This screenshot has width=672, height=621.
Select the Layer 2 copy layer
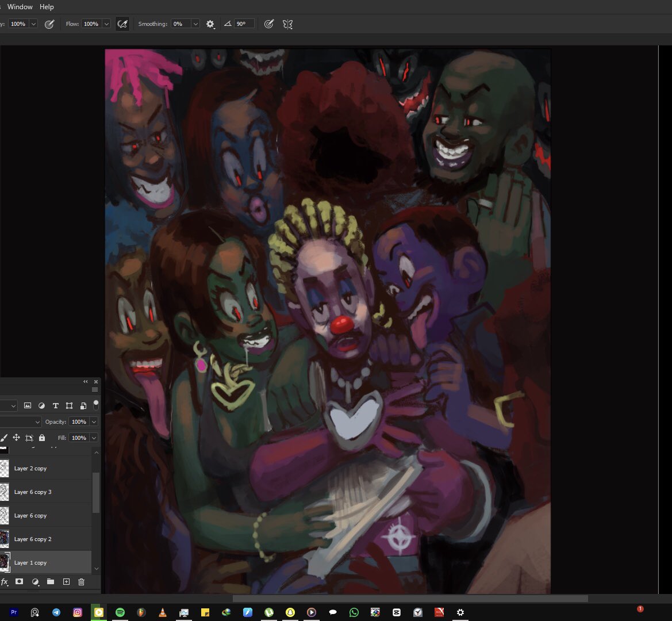(x=45, y=469)
